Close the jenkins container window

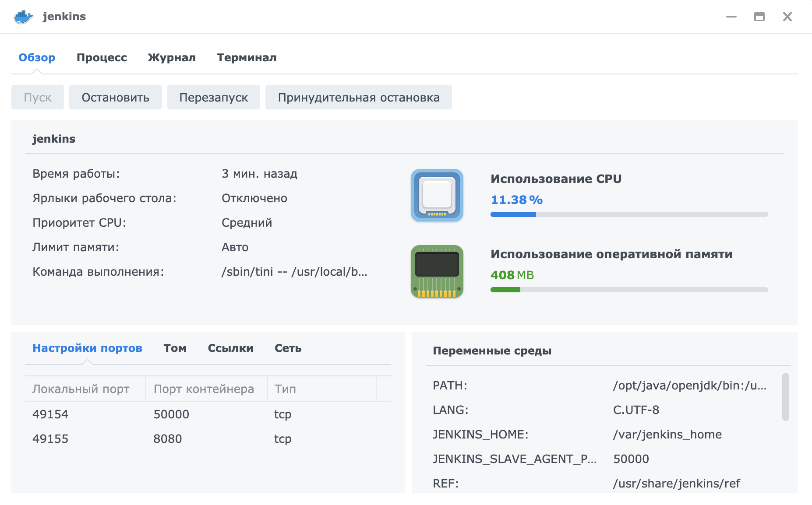click(787, 17)
